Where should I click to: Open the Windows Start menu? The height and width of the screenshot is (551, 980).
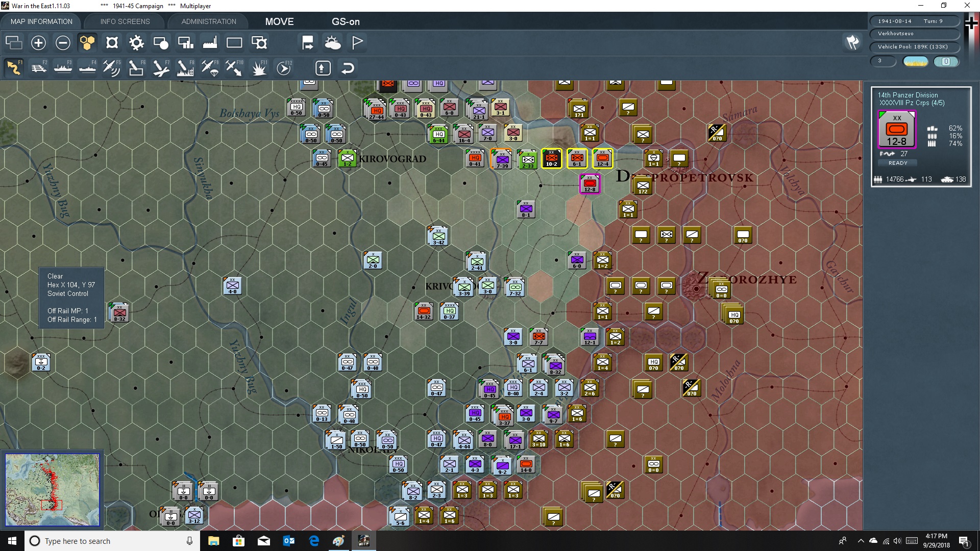tap(12, 541)
